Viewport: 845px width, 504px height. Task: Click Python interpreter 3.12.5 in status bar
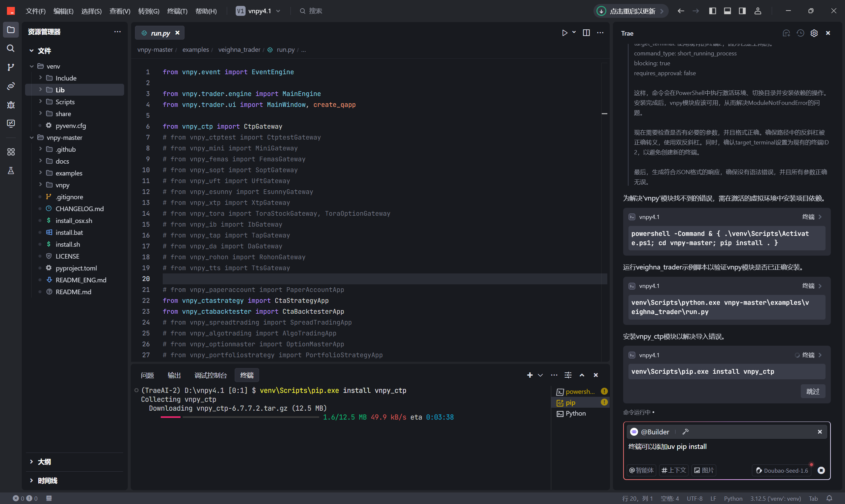tap(775, 498)
